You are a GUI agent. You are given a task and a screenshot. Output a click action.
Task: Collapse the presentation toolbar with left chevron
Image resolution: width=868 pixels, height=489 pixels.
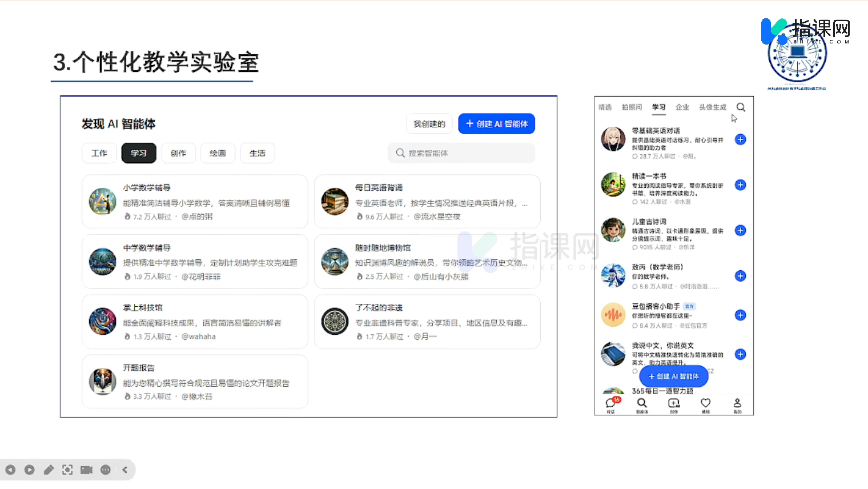pyautogui.click(x=124, y=470)
